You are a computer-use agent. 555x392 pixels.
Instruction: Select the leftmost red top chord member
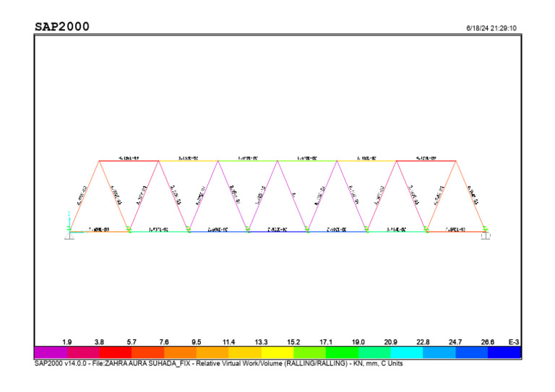pyautogui.click(x=129, y=161)
